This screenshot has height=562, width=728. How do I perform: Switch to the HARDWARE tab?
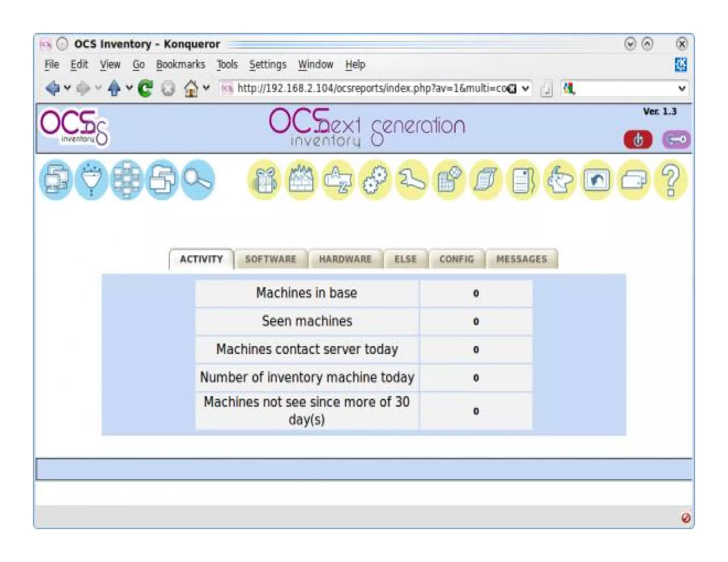coord(345,259)
